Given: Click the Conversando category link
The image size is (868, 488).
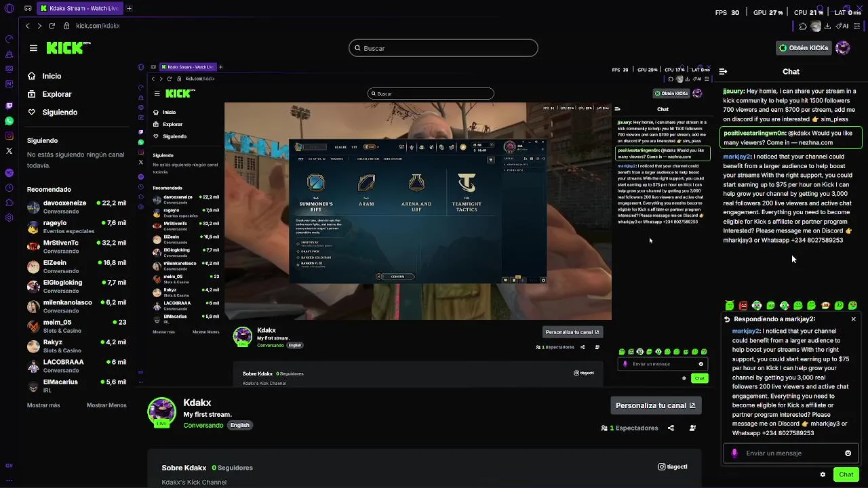Looking at the screenshot, I should click(x=203, y=425).
